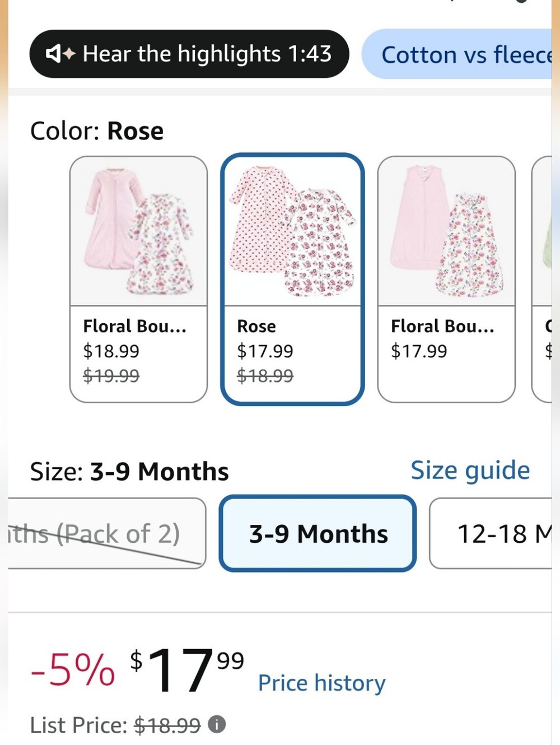560x745 pixels.
Task: Select the Rose color option card
Action: (292, 279)
